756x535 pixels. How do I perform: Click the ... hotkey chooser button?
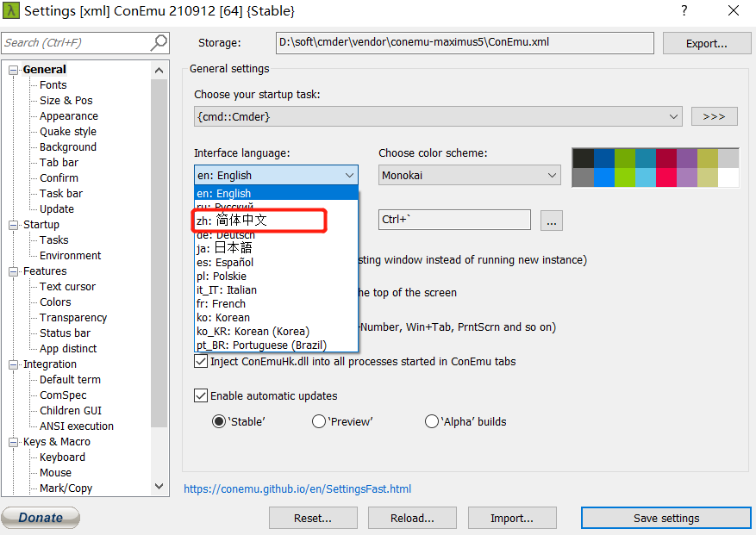coord(552,221)
